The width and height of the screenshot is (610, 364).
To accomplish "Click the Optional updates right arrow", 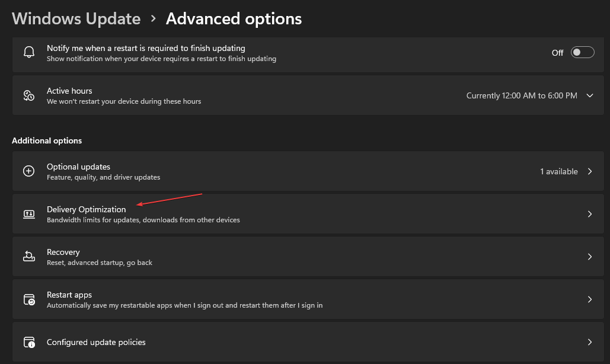I will [x=590, y=171].
